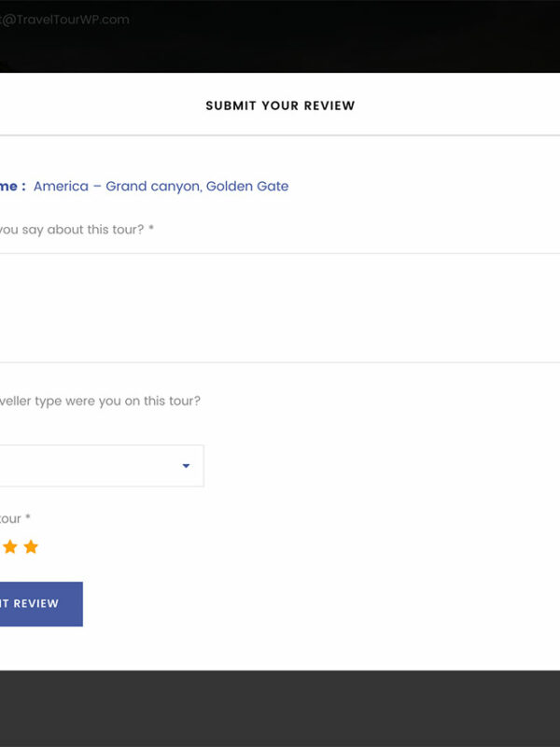Click the bold tour name label before the colon

tap(9, 186)
